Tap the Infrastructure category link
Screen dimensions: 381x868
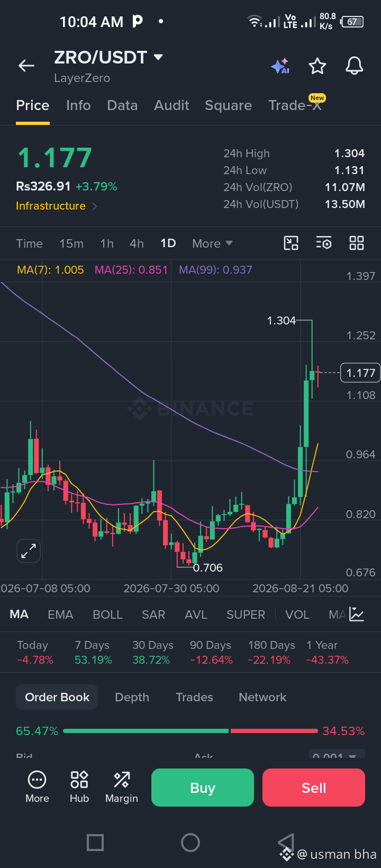(51, 206)
